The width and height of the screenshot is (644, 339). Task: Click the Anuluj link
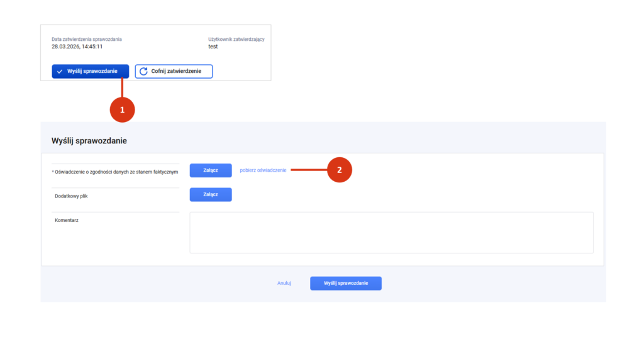tap(284, 283)
